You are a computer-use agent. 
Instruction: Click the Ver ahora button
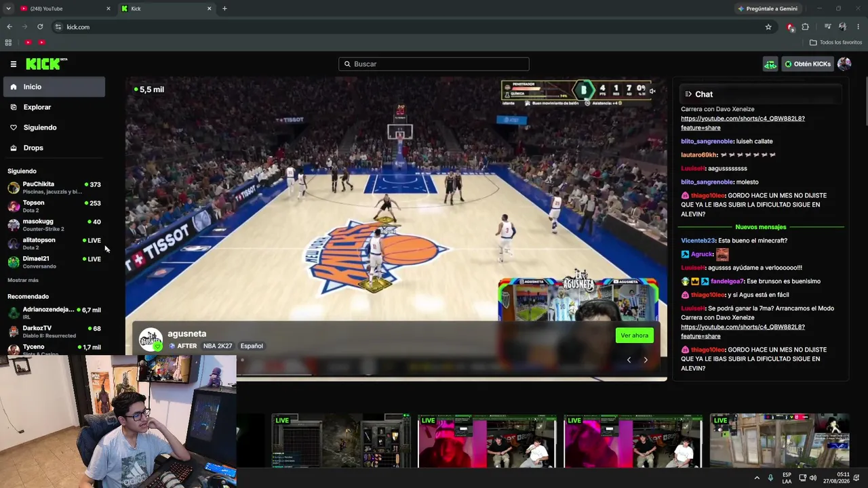(x=635, y=335)
